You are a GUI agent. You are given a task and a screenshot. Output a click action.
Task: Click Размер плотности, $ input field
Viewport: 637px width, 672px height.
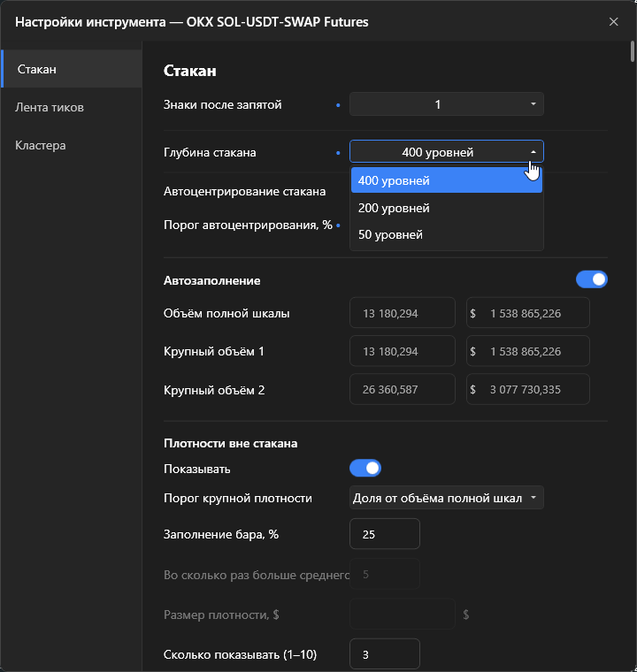click(x=403, y=615)
